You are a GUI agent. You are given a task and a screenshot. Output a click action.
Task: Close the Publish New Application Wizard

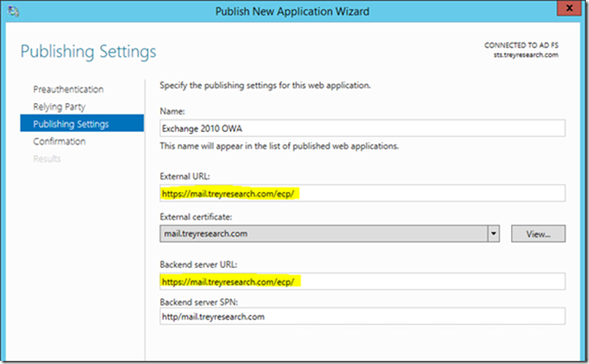coord(569,9)
